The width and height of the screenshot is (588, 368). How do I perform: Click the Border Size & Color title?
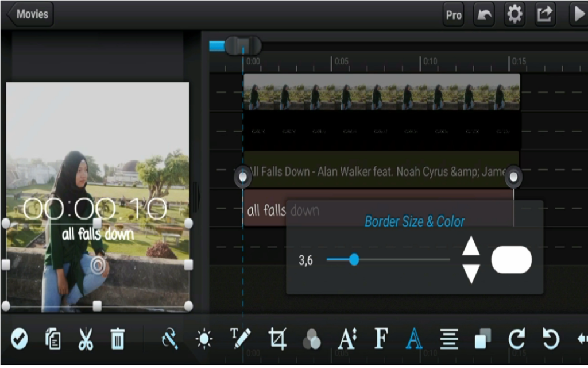click(x=415, y=221)
